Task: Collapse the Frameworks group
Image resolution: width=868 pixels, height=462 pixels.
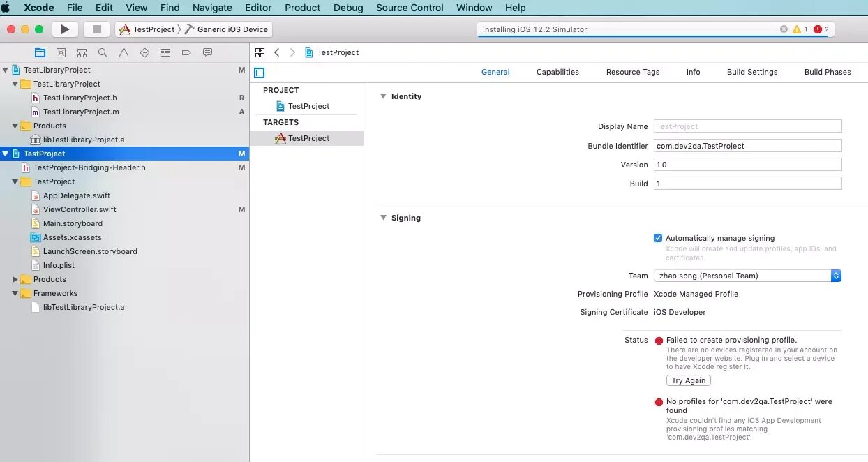Action: coord(15,293)
